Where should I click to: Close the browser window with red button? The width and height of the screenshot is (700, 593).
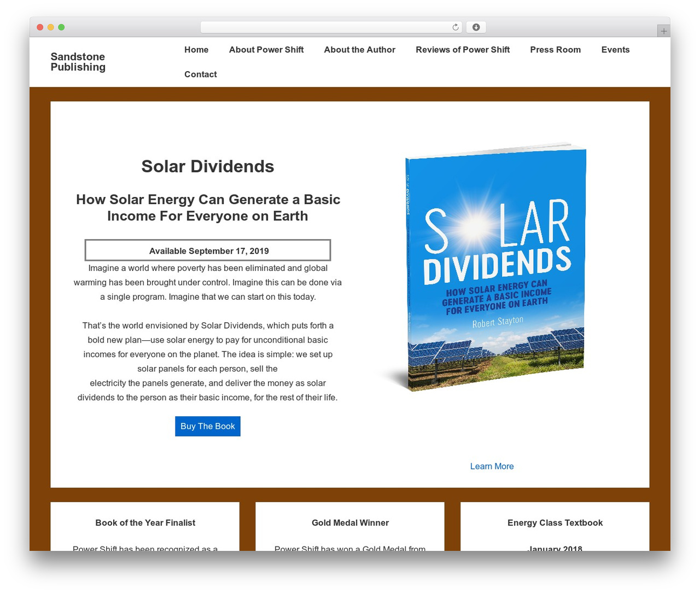[40, 27]
